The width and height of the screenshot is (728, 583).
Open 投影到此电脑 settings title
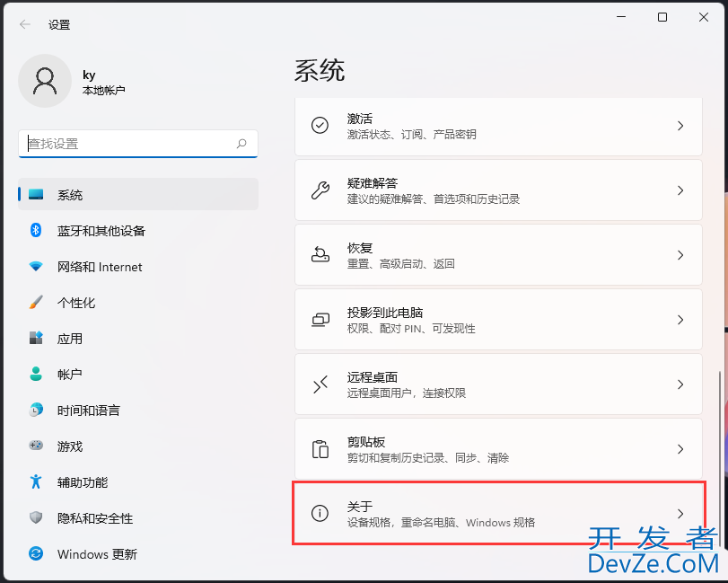[385, 313]
